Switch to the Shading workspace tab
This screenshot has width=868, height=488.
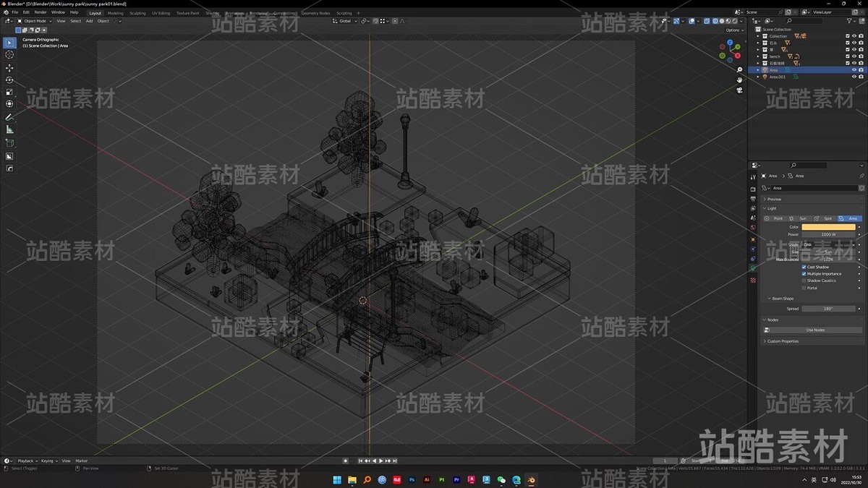[212, 12]
